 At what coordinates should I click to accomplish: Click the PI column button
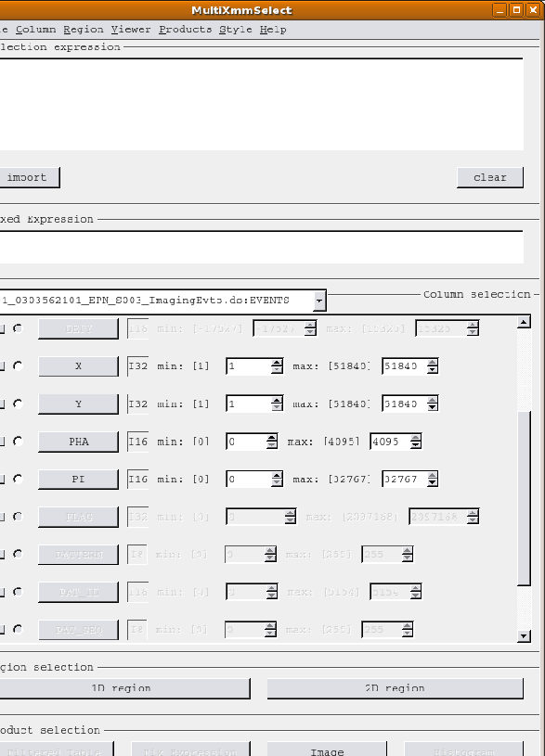(x=78, y=479)
